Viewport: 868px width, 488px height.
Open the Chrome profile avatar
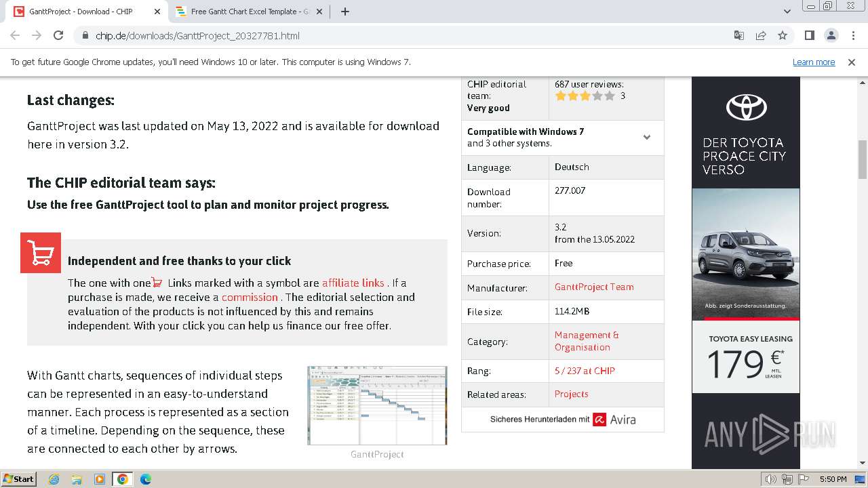831,35
